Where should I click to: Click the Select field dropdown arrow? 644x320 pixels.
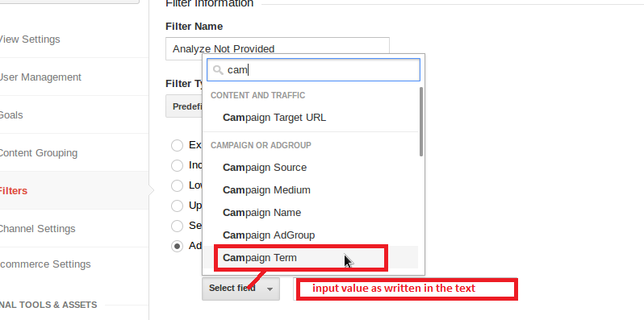[270, 289]
